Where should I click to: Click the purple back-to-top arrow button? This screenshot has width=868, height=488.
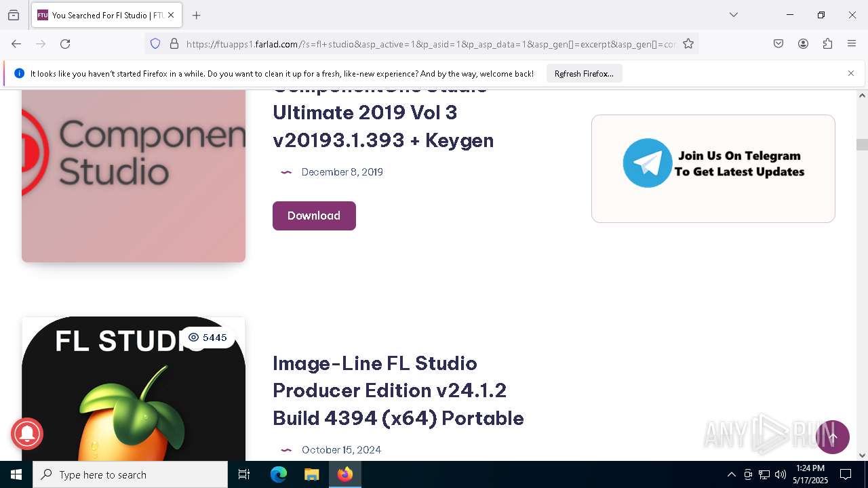point(833,437)
